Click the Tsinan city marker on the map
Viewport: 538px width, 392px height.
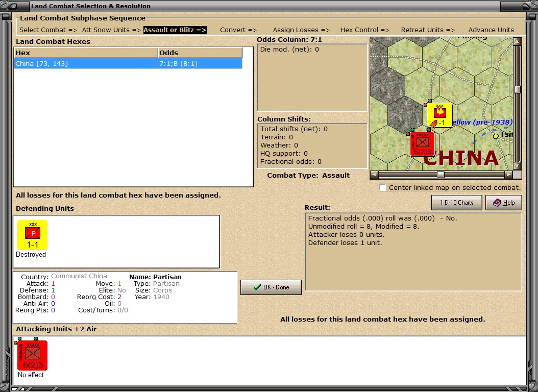[496, 136]
